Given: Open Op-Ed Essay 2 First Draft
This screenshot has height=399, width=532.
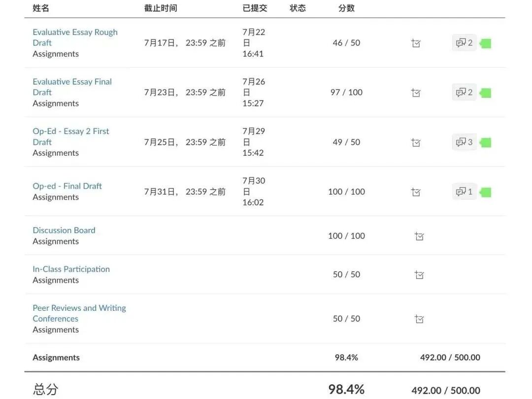Looking at the screenshot, I should click(x=70, y=132).
